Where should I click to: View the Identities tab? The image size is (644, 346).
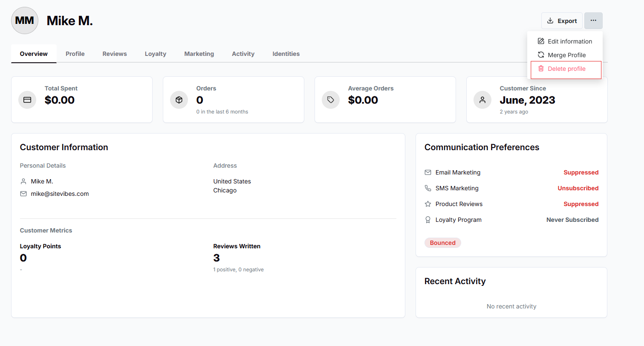[286, 54]
